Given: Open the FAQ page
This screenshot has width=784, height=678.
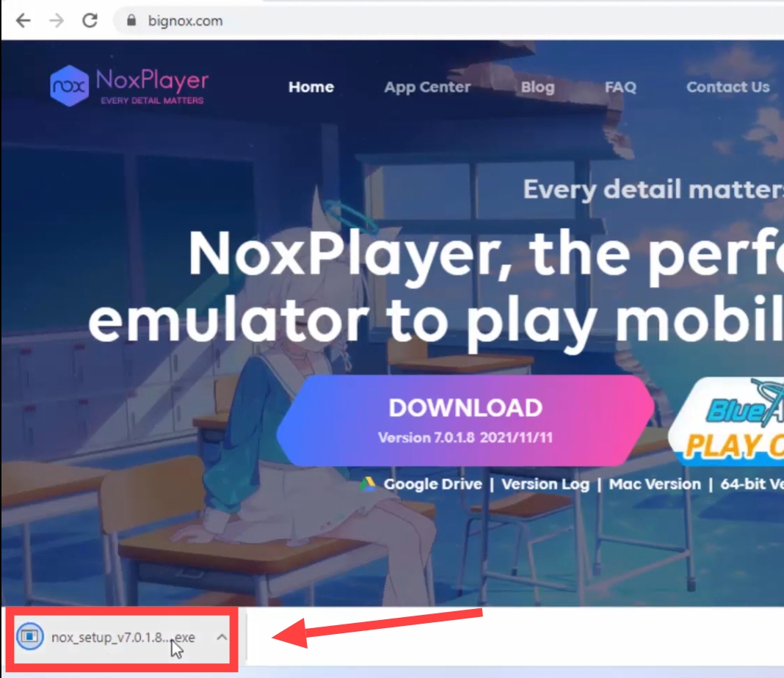Looking at the screenshot, I should (620, 87).
